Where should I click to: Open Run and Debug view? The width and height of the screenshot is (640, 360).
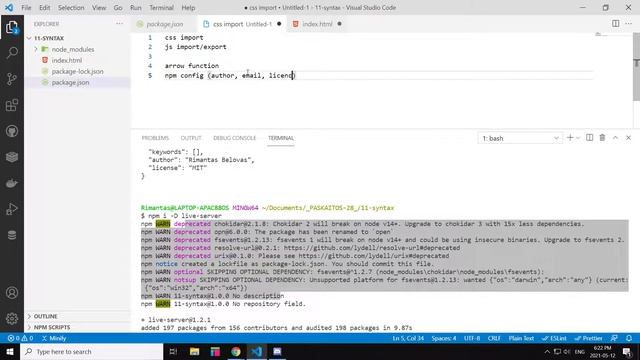(x=12, y=209)
